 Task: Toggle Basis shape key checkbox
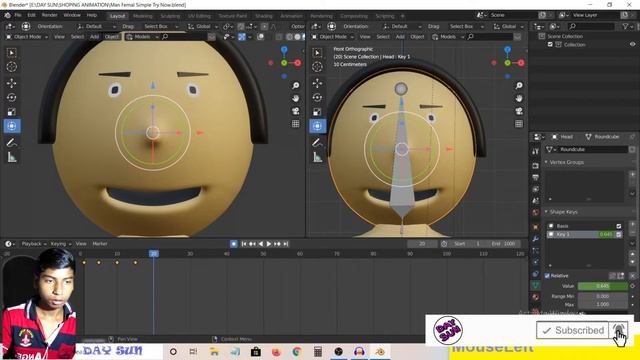coord(619,226)
